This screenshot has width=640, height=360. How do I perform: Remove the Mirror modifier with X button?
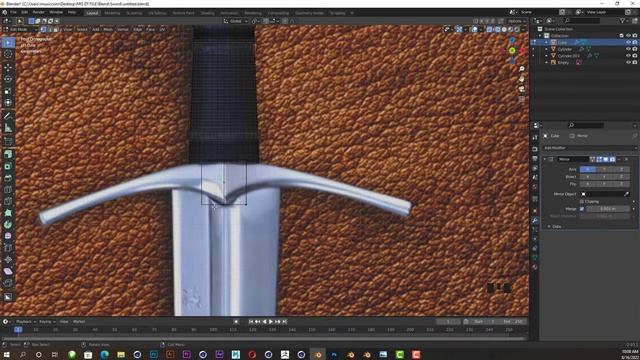tap(626, 159)
